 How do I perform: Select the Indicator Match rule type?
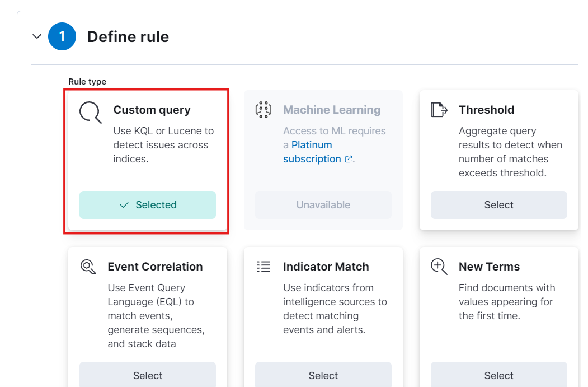tap(323, 375)
